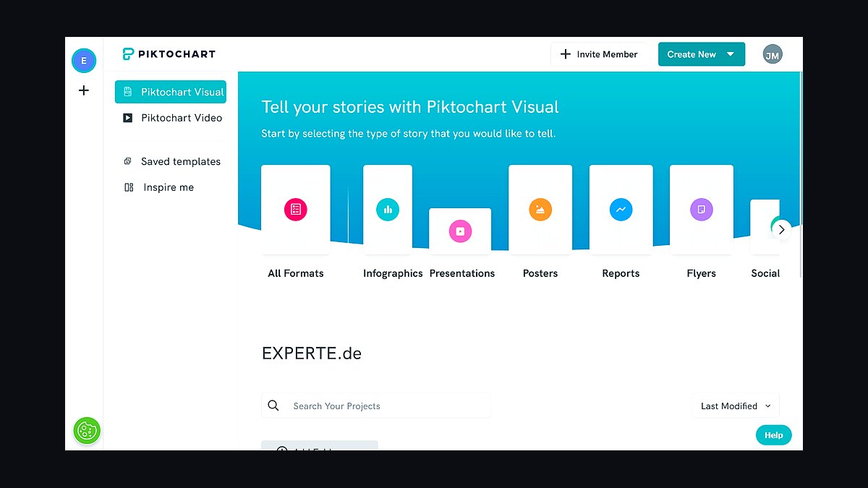The height and width of the screenshot is (488, 868).
Task: Click the Inspire me grid icon
Action: click(129, 187)
